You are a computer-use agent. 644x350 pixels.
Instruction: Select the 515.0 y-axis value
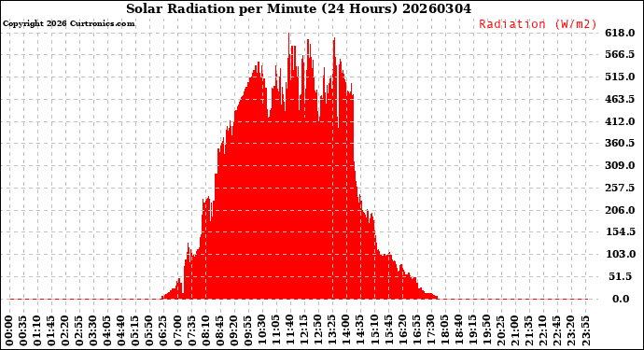coord(620,77)
